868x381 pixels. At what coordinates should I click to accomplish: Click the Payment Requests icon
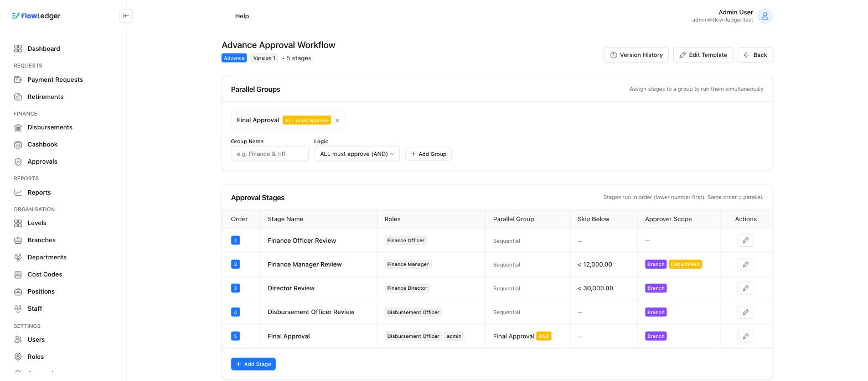click(18, 80)
